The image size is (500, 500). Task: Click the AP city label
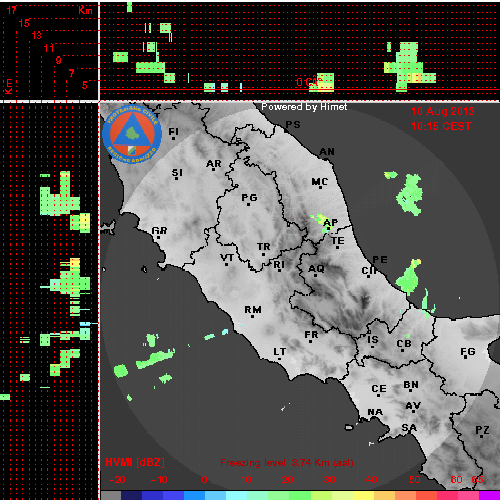[331, 222]
